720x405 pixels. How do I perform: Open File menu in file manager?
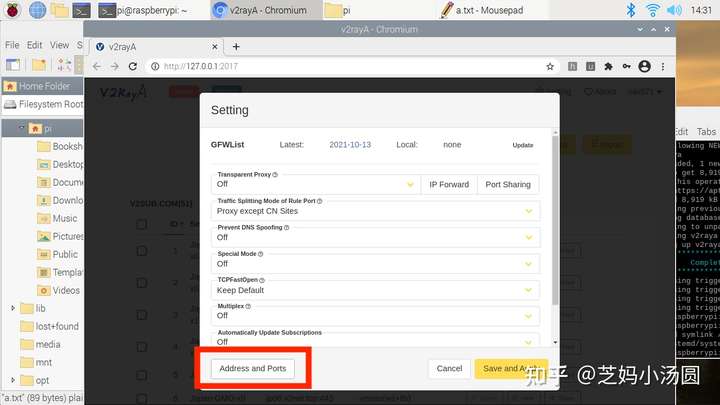[x=12, y=45]
